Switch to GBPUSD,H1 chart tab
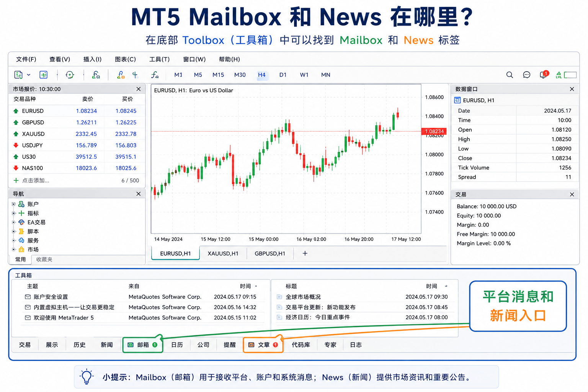This screenshot has width=588, height=392. point(270,253)
